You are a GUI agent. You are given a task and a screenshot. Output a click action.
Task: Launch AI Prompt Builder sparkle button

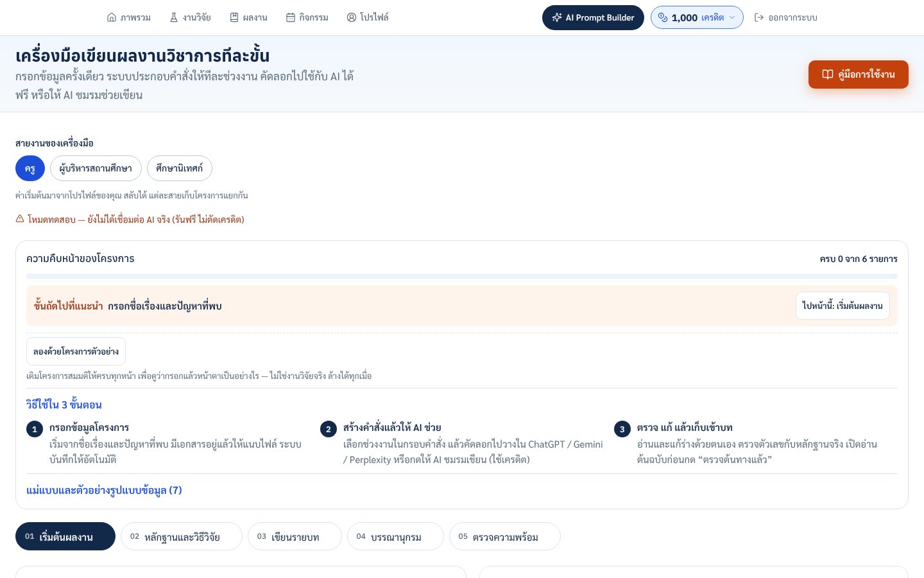tap(594, 18)
